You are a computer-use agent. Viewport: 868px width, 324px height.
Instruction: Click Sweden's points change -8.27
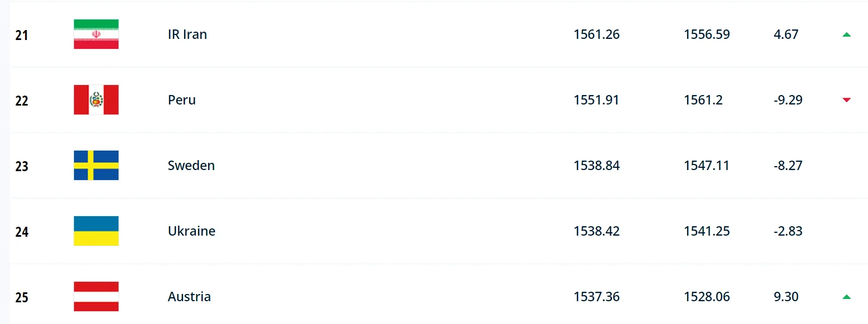(788, 166)
